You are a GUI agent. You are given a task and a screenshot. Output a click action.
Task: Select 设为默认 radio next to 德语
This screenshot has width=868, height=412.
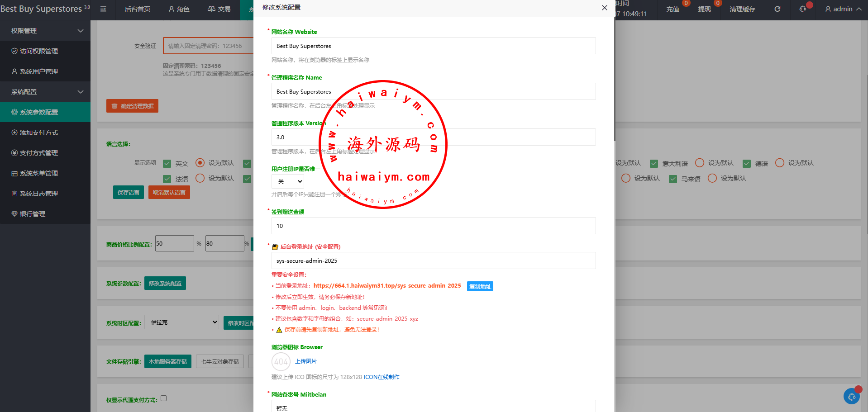pos(779,163)
